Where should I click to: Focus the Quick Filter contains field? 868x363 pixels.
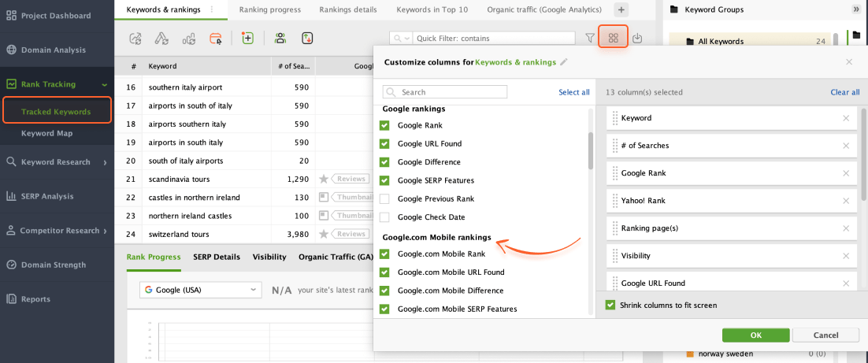(x=494, y=38)
